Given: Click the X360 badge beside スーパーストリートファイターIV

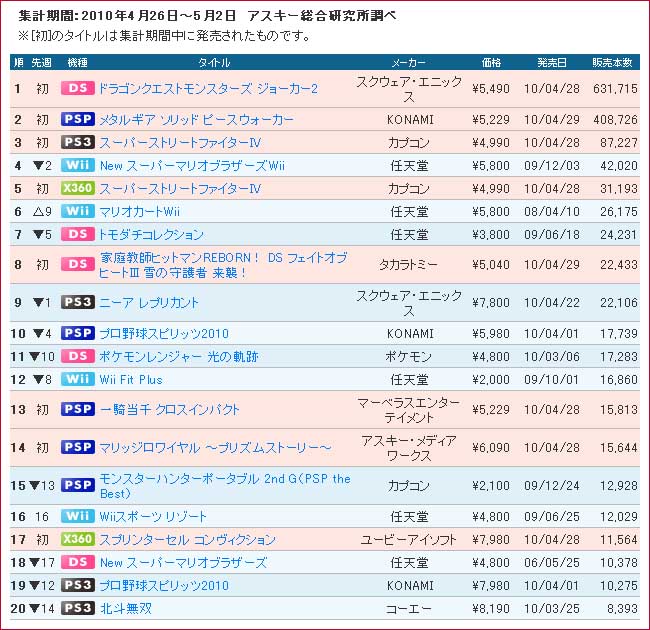Looking at the screenshot, I should coord(78,188).
